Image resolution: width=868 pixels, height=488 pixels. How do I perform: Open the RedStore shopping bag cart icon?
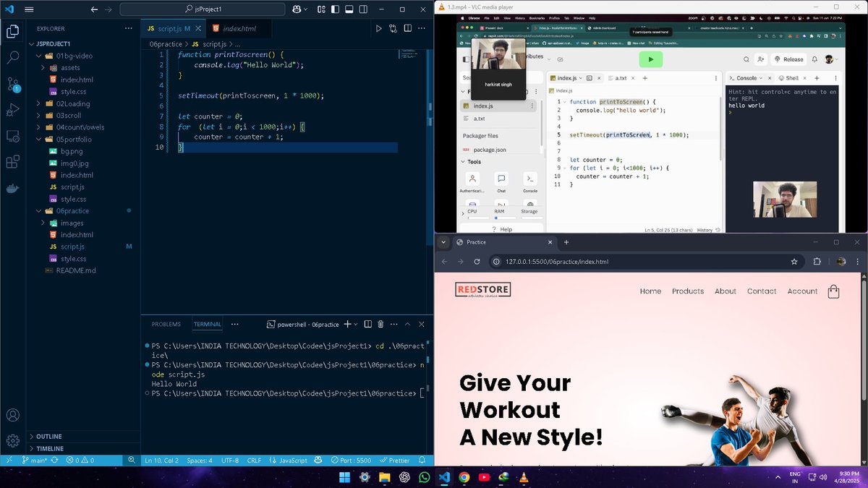833,291
